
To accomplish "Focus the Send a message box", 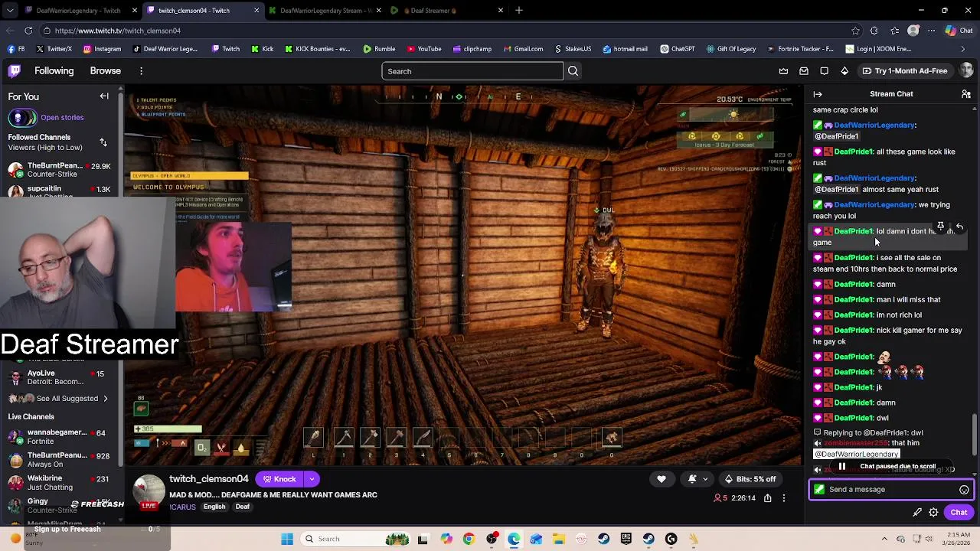I will (891, 490).
